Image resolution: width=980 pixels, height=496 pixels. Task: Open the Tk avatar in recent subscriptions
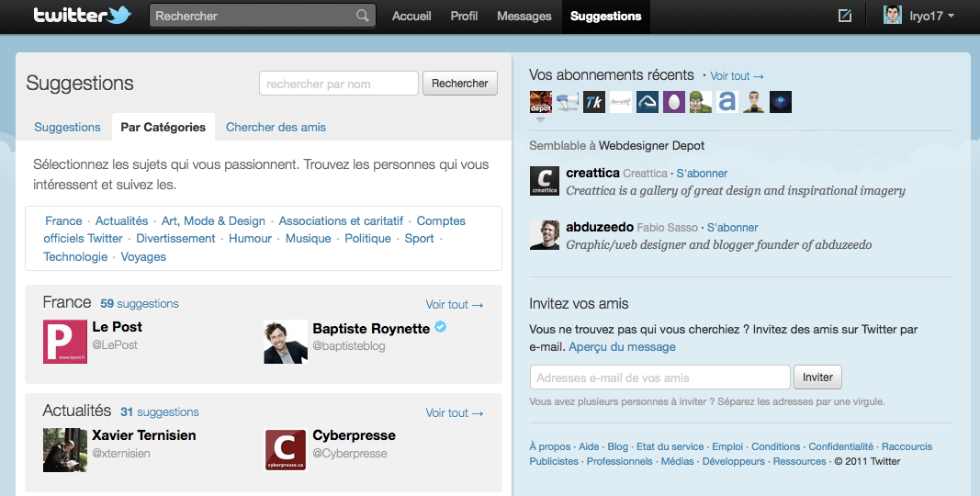[593, 102]
